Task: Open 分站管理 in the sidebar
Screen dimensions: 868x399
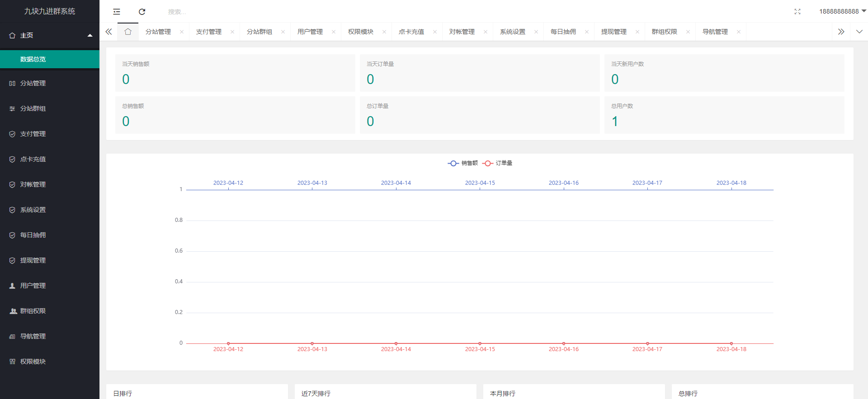Action: [50, 83]
